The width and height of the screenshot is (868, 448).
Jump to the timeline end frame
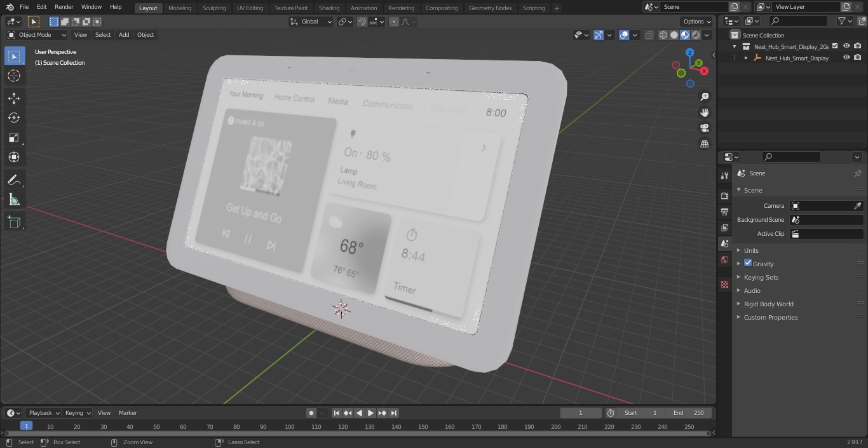[393, 413]
